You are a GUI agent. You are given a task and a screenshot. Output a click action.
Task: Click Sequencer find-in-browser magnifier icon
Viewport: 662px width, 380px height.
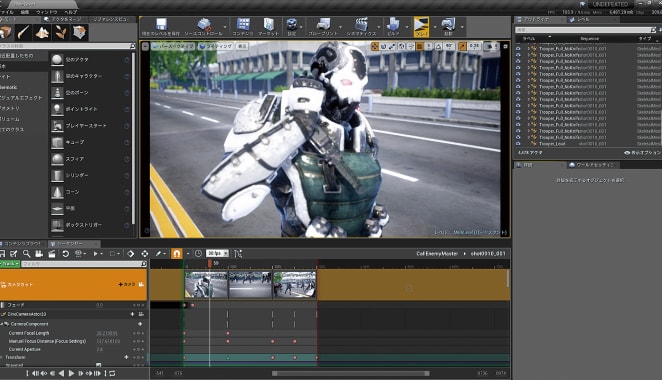pos(27,253)
